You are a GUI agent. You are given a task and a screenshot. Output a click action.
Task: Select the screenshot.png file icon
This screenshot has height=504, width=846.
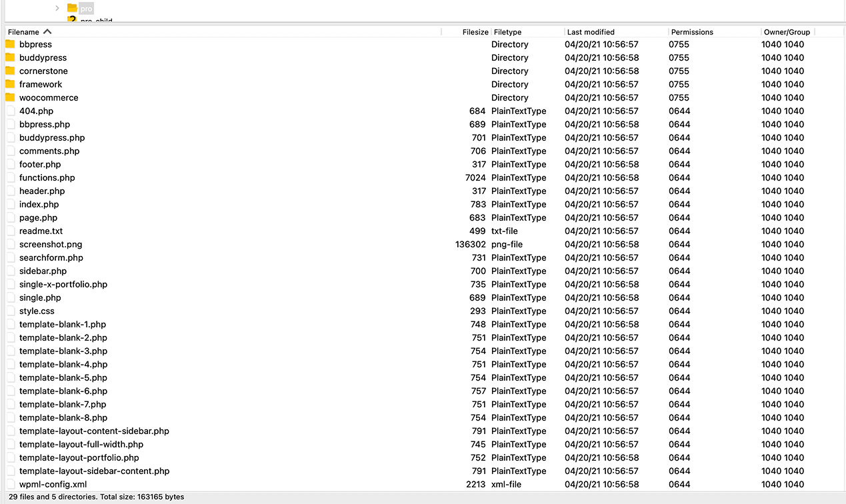pos(10,244)
